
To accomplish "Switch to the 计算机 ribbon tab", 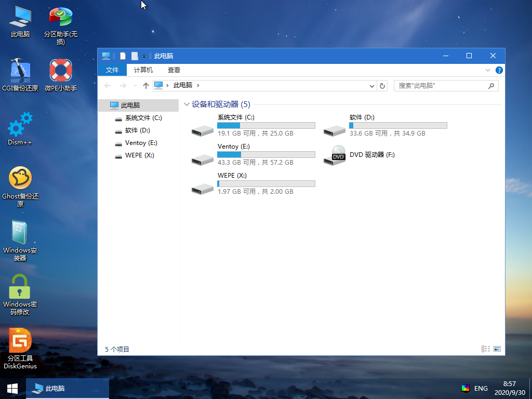I will click(143, 70).
